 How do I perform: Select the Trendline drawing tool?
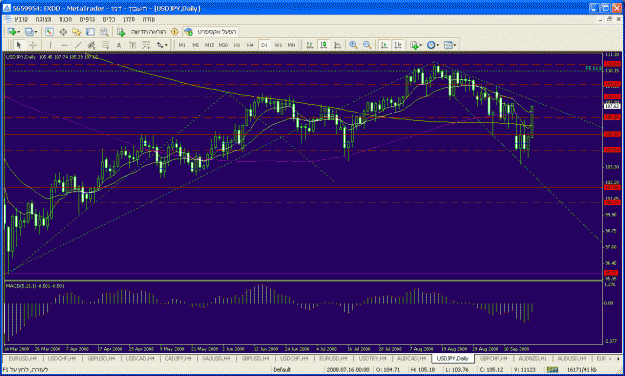[x=78, y=45]
